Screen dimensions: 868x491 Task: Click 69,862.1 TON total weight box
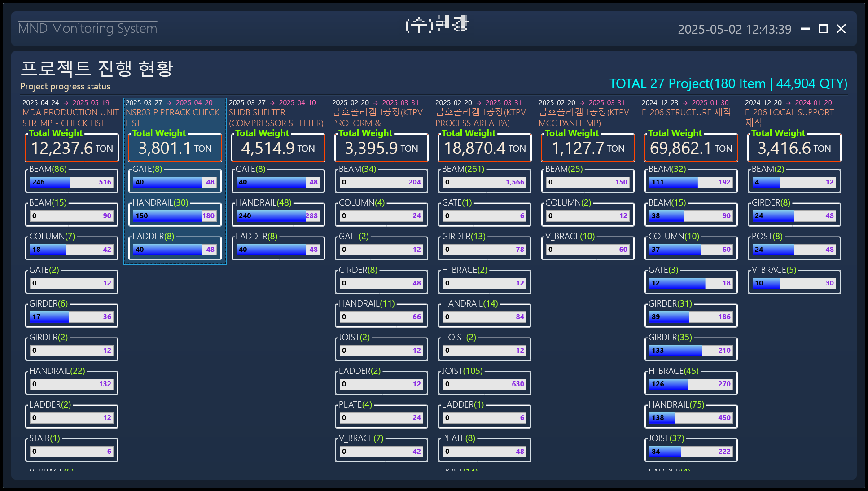[691, 148]
